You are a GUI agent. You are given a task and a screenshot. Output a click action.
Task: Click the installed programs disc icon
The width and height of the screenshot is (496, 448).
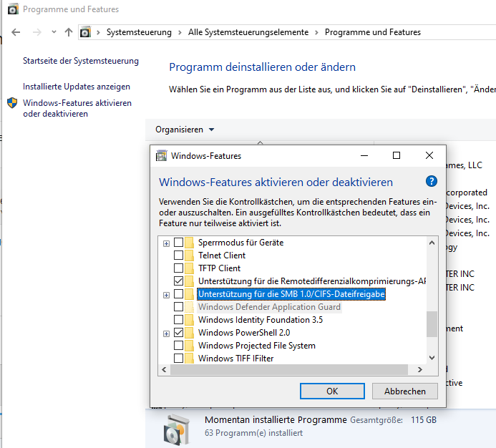coord(177,429)
